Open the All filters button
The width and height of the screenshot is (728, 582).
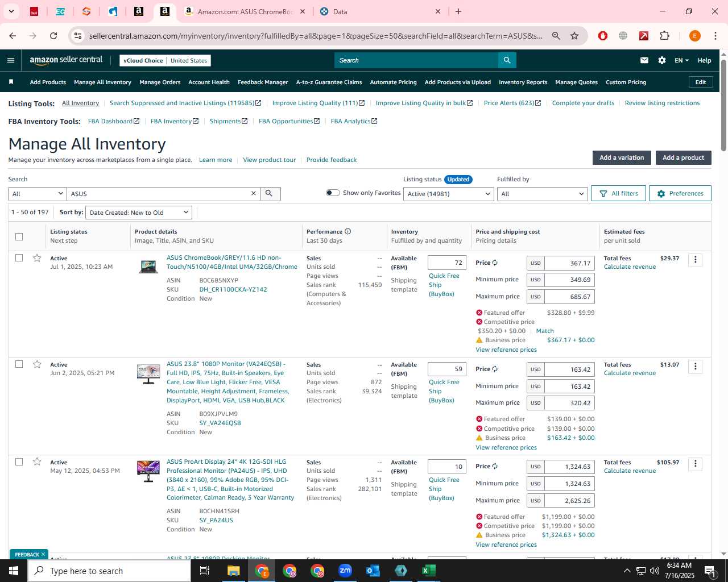click(618, 193)
